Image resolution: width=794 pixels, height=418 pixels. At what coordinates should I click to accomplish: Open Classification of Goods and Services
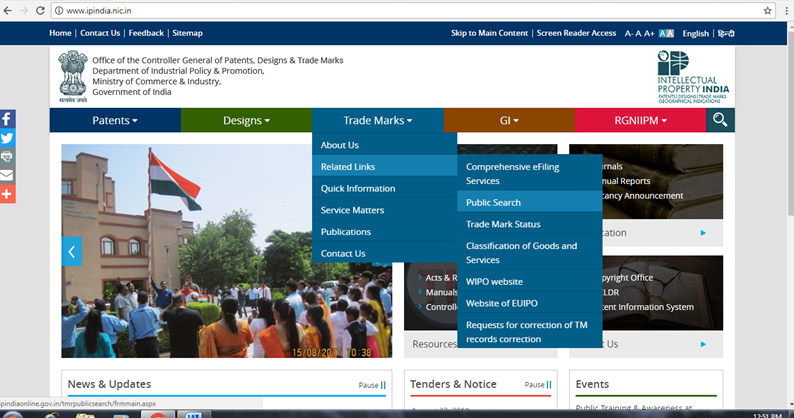tap(530, 253)
